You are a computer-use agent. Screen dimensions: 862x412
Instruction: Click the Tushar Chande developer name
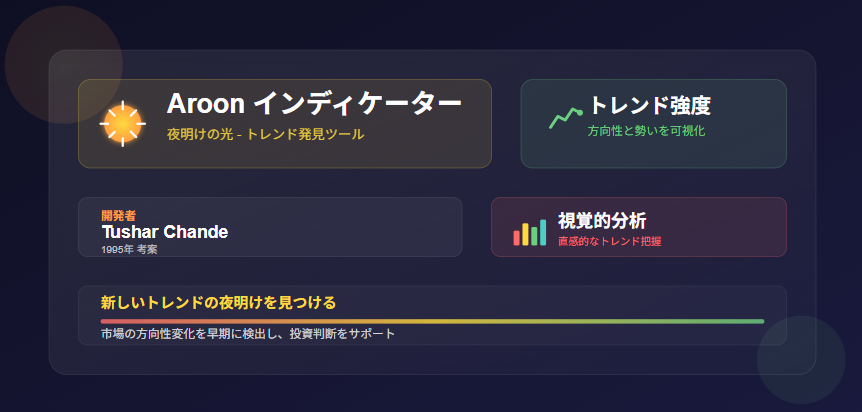165,232
